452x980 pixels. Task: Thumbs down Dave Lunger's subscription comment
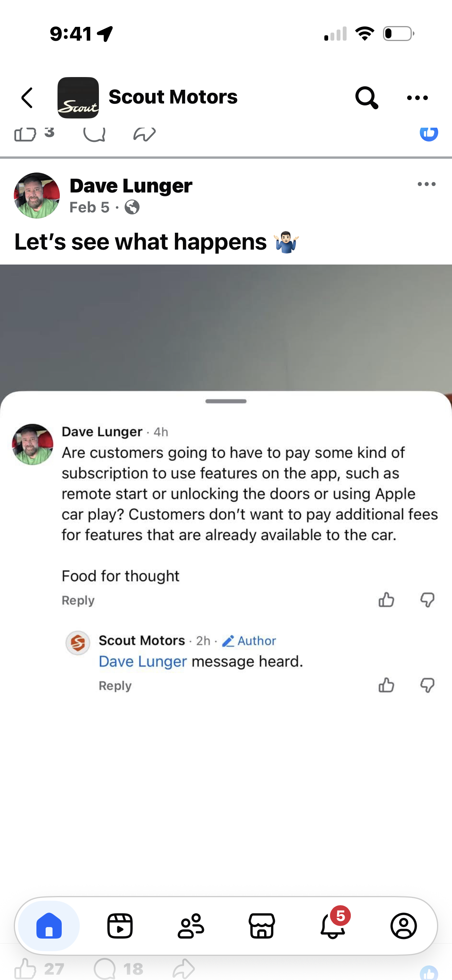tap(427, 600)
